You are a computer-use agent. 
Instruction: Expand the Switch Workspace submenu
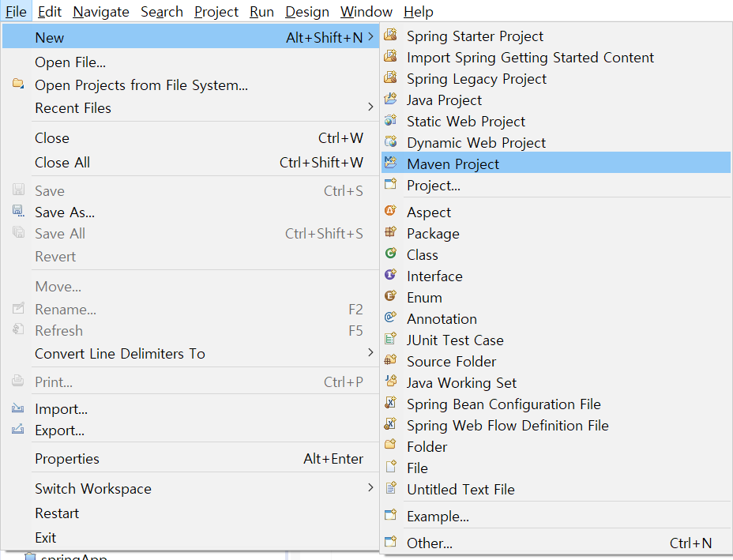click(x=370, y=487)
